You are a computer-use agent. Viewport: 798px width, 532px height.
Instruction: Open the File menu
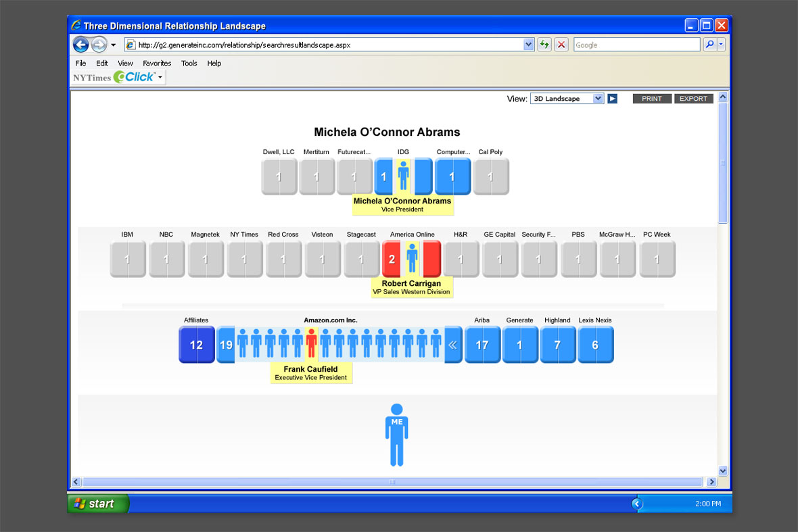click(80, 63)
